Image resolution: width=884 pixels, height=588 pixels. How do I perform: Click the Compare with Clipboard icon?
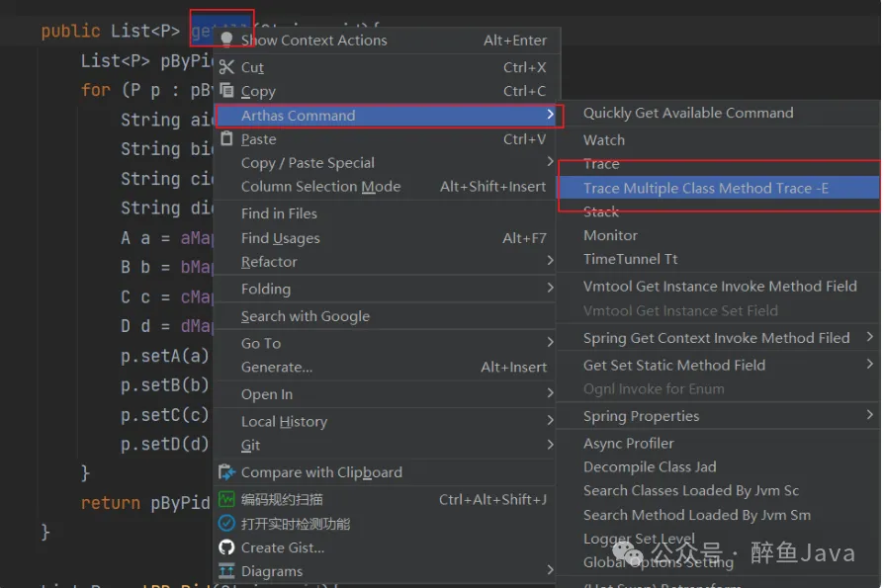(226, 472)
